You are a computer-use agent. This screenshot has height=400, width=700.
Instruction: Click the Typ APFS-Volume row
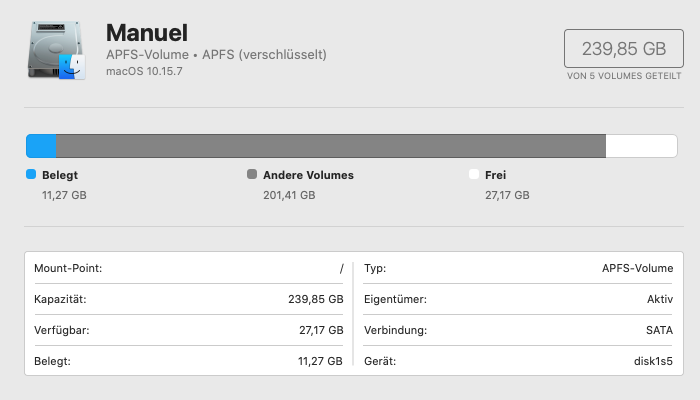click(518, 268)
